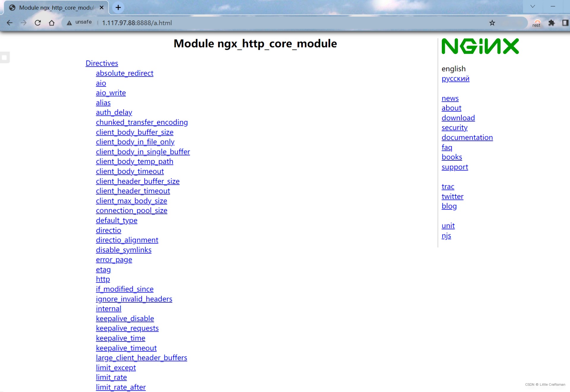Click the browser back arrow
Image resolution: width=570 pixels, height=392 pixels.
[x=9, y=23]
